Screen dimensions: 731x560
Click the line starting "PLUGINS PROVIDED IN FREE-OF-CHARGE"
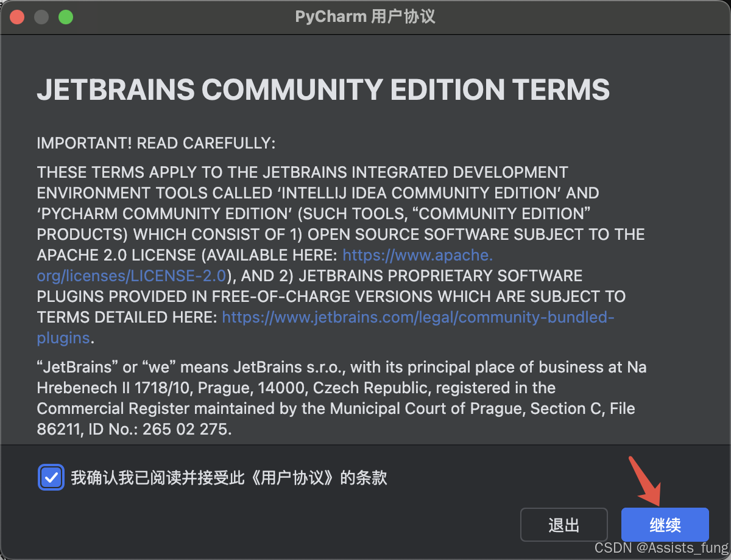pos(331,296)
